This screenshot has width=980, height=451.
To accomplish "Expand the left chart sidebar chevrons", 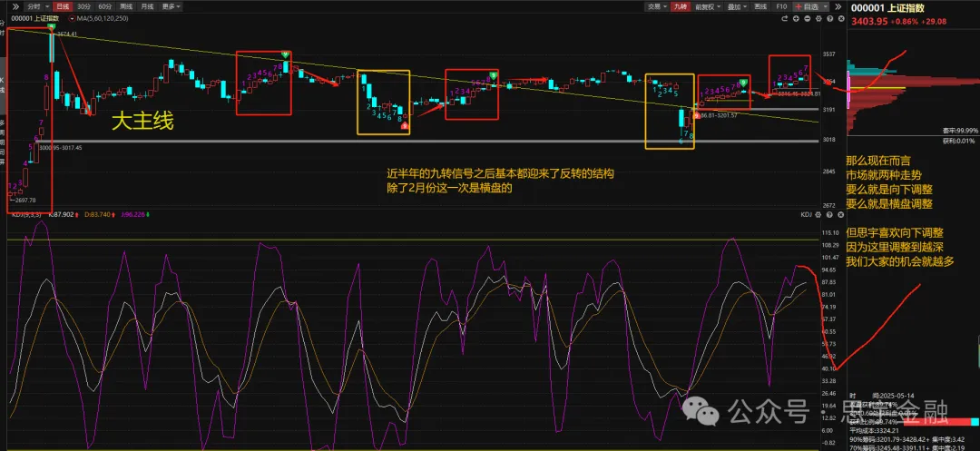I will coord(15,6).
